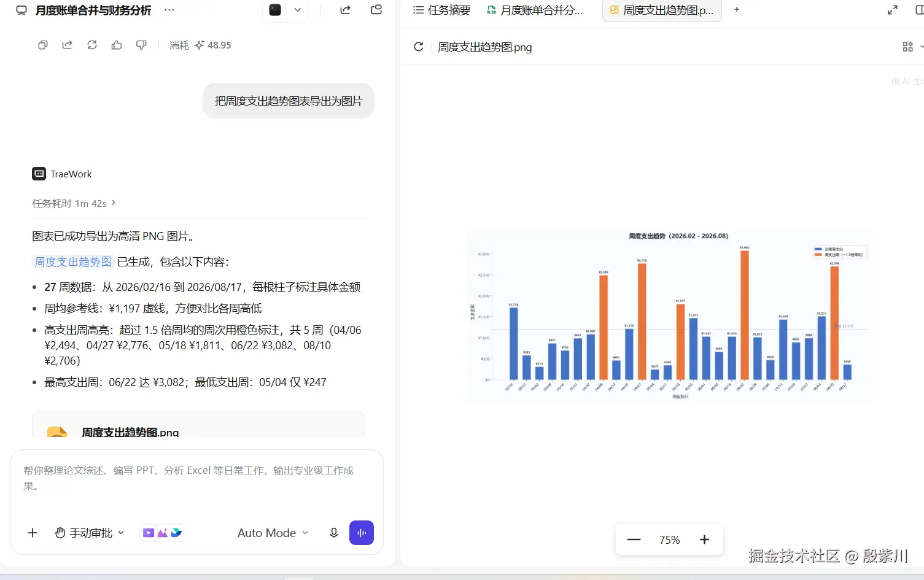Click the bullet starting with 高支出周高亮

[203, 345]
